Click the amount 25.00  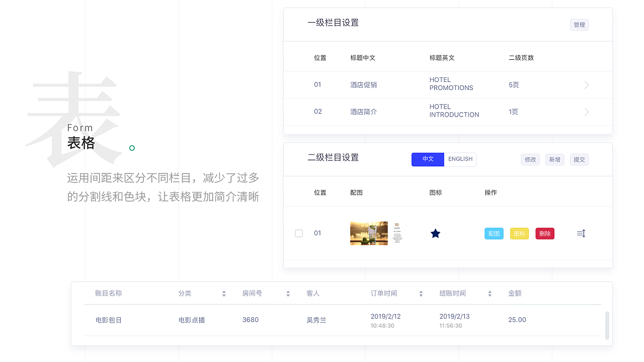(517, 320)
